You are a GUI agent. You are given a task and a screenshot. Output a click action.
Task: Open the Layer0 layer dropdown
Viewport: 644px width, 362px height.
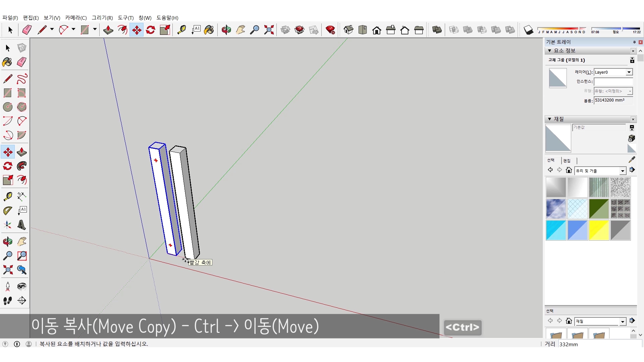[629, 72]
